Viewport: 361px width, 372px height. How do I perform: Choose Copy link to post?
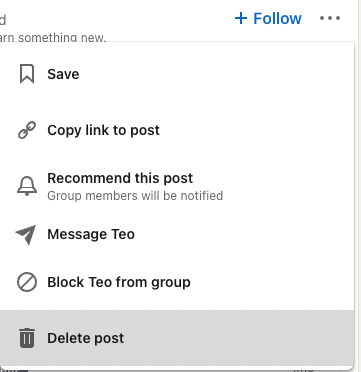tap(103, 130)
